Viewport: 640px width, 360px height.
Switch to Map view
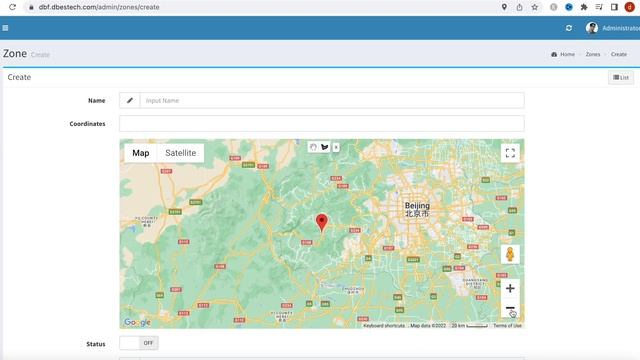click(x=140, y=153)
